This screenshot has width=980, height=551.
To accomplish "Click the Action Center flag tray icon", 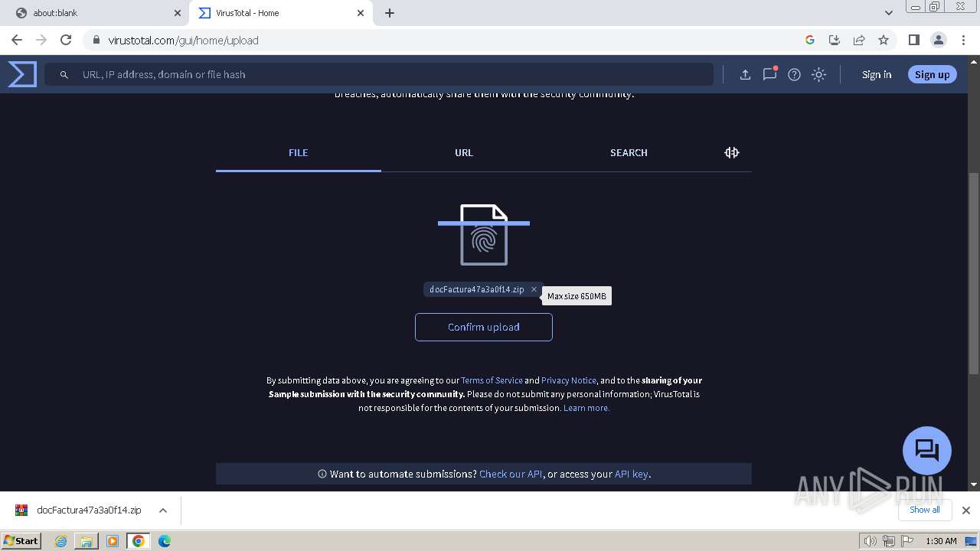I will pos(907,541).
